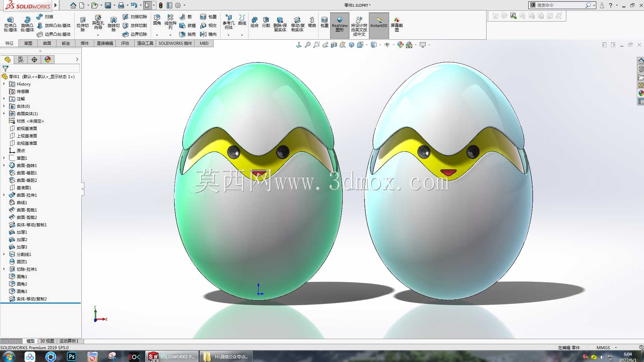Choose the Draft (拔模) tool
The width and height of the screenshot is (644, 362).
pos(188,25)
